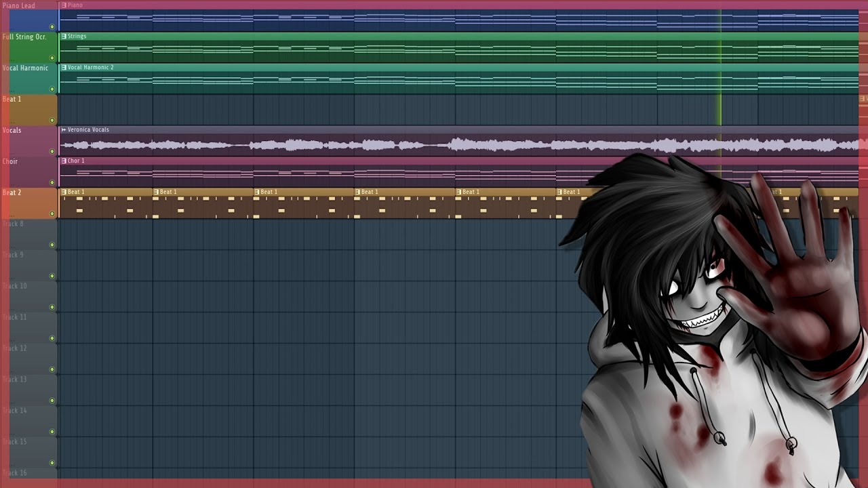The width and height of the screenshot is (868, 488).
Task: Click the Piano clip title text
Action: 75,5
